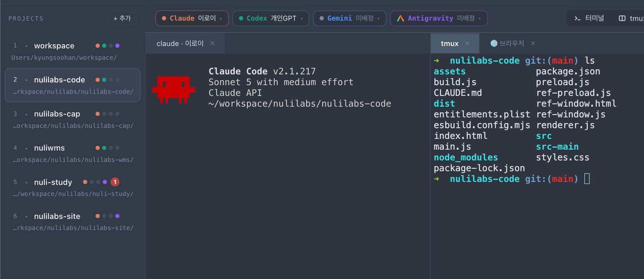Image resolution: width=644 pixels, height=279 pixels.
Task: Click the 'Sonnet 5 with medium effort' line
Action: click(x=281, y=82)
